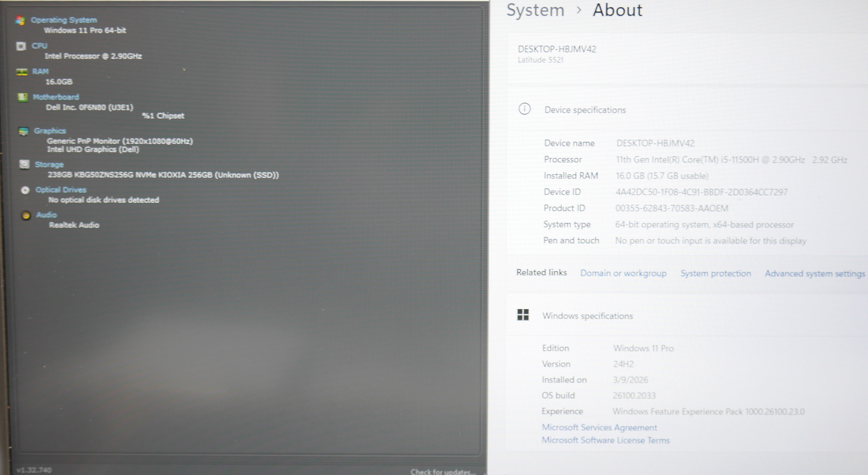This screenshot has width=868, height=475.
Task: Click the %1 Chipset text
Action: [163, 115]
